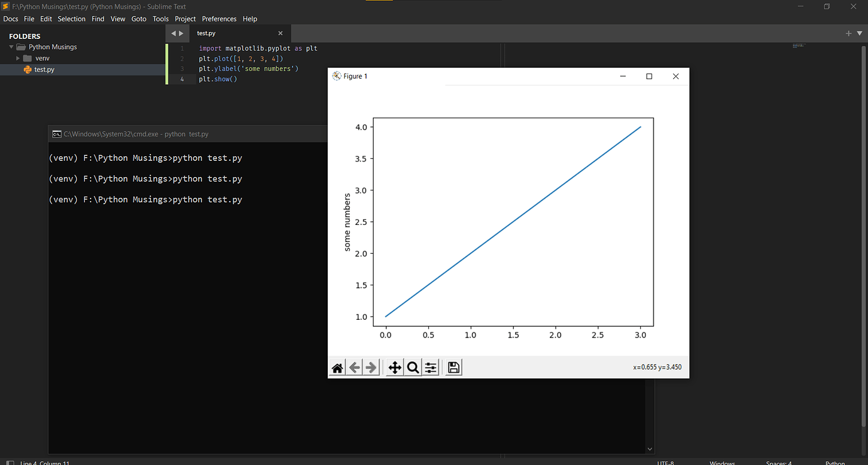Open the Tools menu

pos(160,19)
